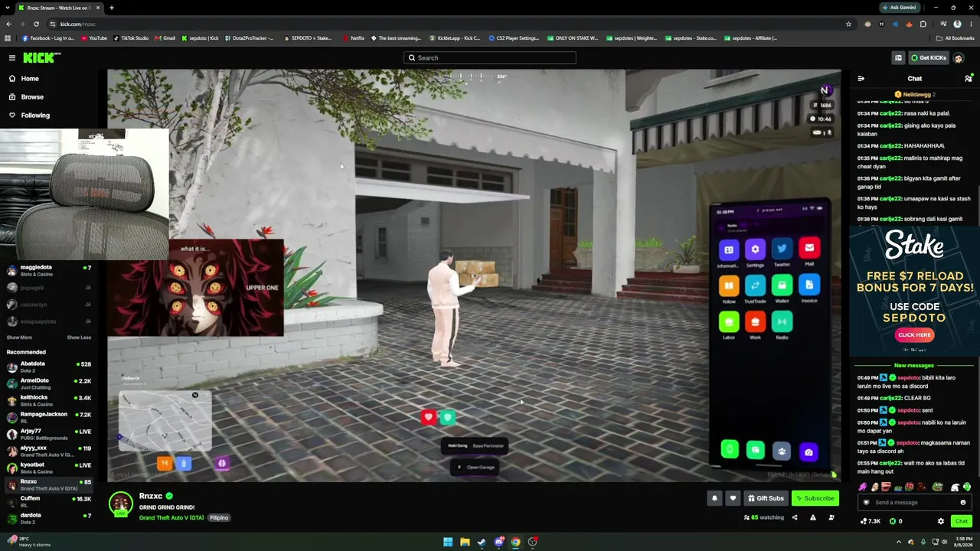Toggle stream notifications bell
Viewport: 980px width, 551px height.
tap(714, 498)
